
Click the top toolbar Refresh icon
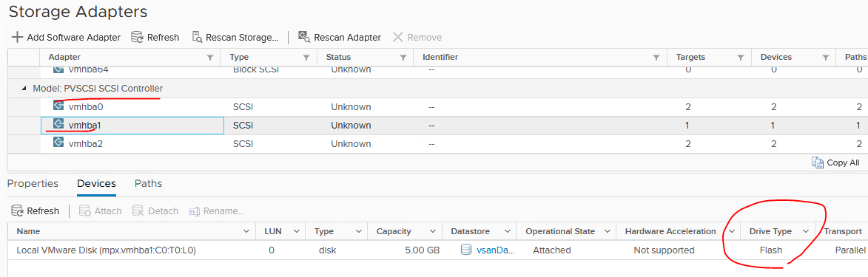click(138, 37)
